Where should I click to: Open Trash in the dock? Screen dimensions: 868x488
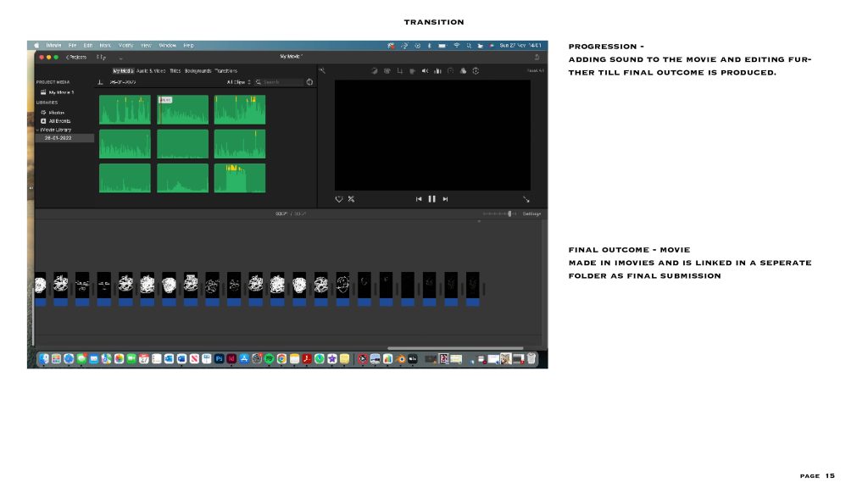(531, 358)
